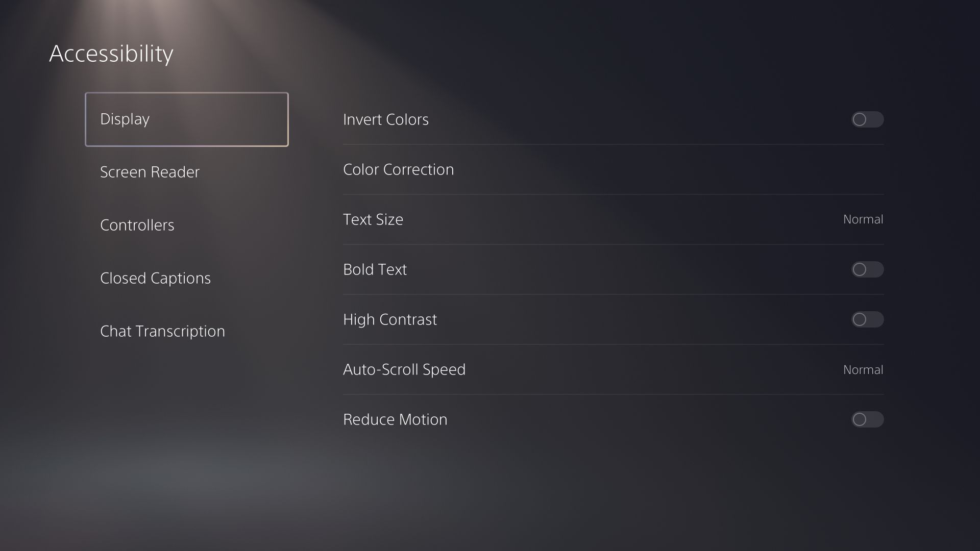Viewport: 980px width, 551px height.
Task: Select the Bold Text row label
Action: coord(375,269)
